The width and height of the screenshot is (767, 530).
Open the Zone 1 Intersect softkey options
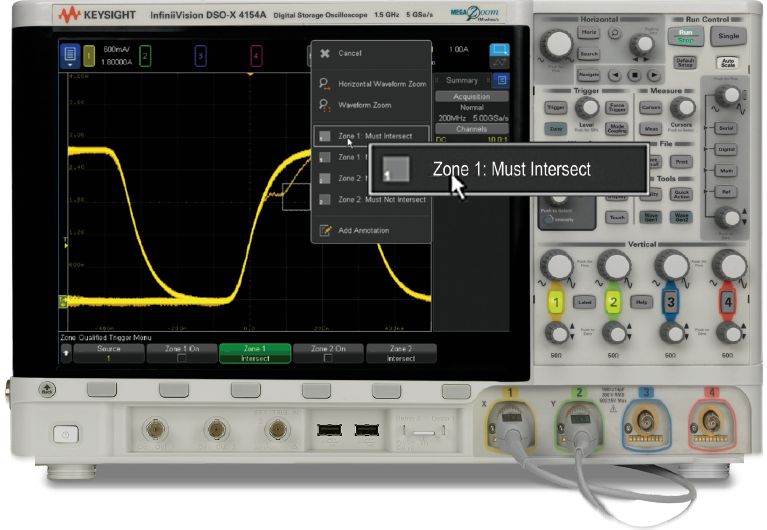pyautogui.click(x=255, y=353)
